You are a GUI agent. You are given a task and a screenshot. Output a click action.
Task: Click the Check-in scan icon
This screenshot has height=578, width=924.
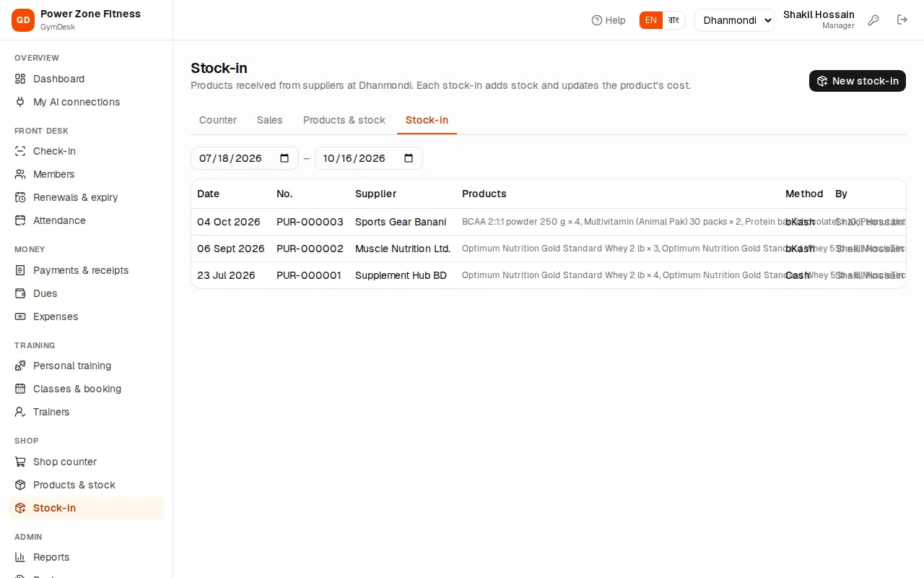(x=20, y=151)
